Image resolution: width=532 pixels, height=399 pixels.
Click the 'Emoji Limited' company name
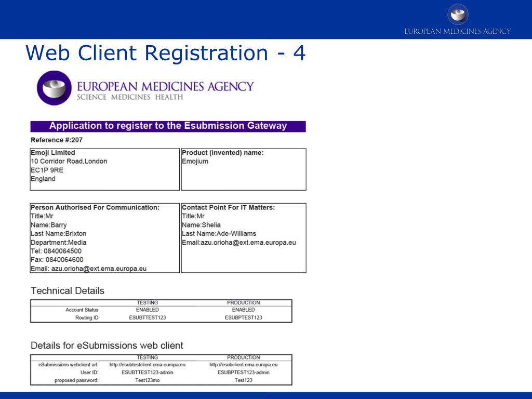click(x=53, y=153)
